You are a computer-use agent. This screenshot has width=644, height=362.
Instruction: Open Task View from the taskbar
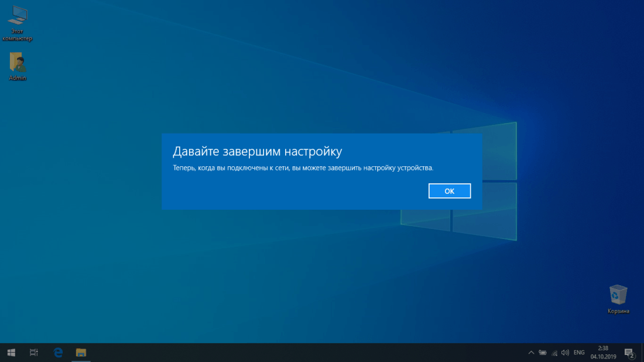click(34, 353)
